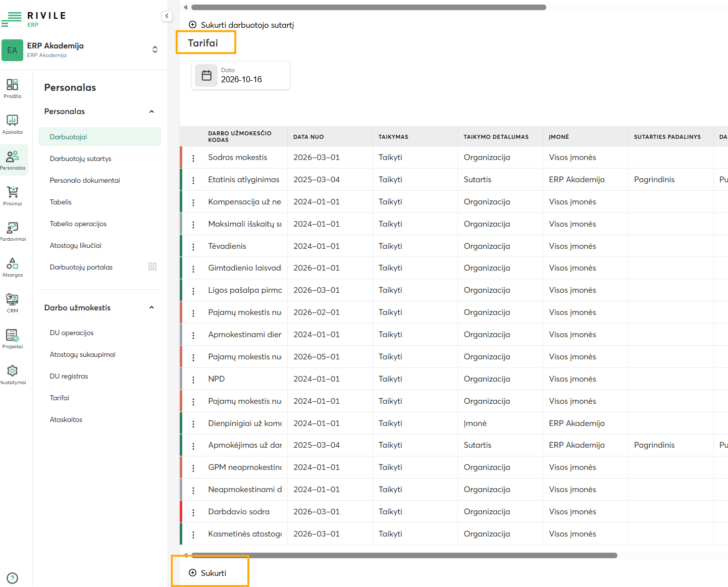This screenshot has width=728, height=587.
Task: Open Darbuotojai menu item
Action: pyautogui.click(x=100, y=137)
